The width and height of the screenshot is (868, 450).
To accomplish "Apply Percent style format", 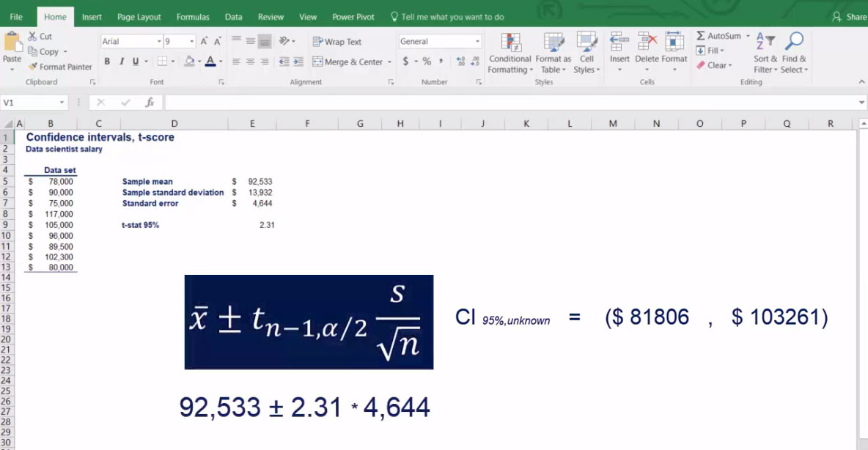I will (427, 62).
